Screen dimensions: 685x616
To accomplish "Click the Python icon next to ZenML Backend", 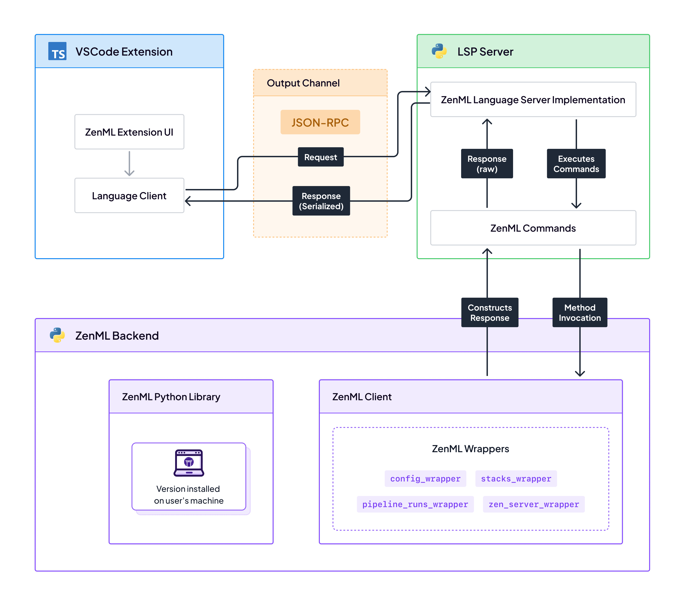I will 57,335.
